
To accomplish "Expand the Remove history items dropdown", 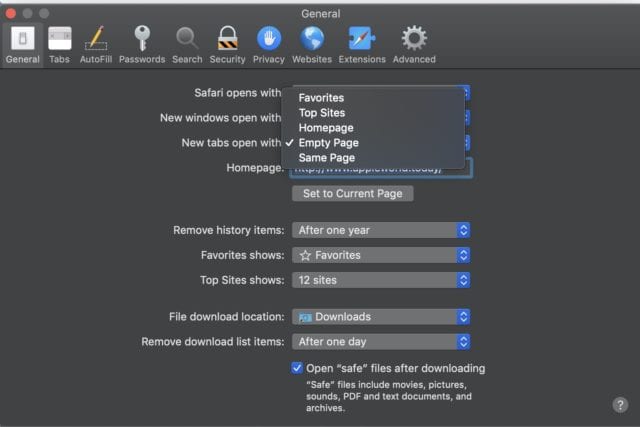I will (x=381, y=230).
